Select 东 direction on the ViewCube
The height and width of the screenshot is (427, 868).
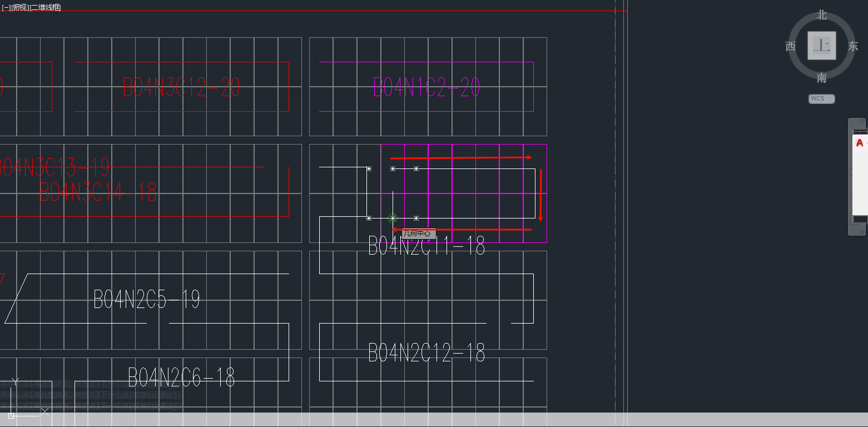(853, 46)
